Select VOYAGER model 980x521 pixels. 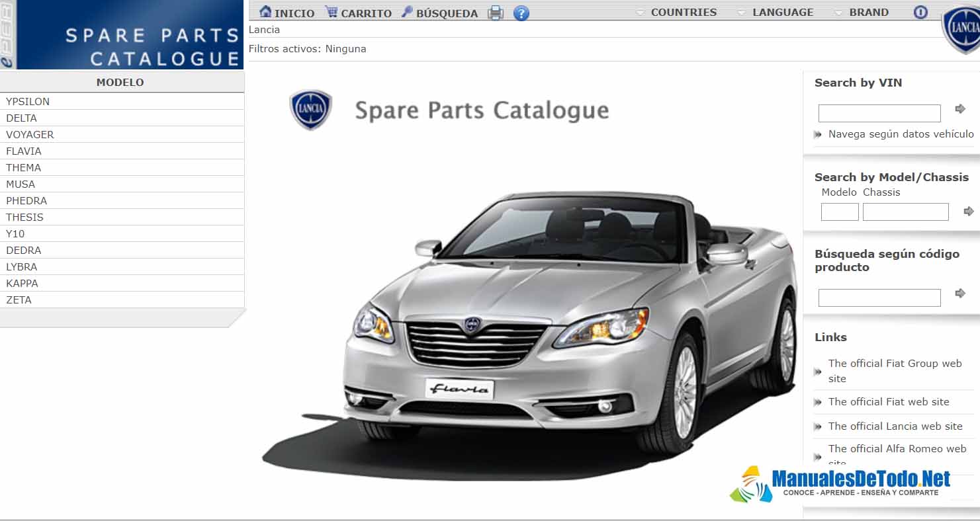122,134
